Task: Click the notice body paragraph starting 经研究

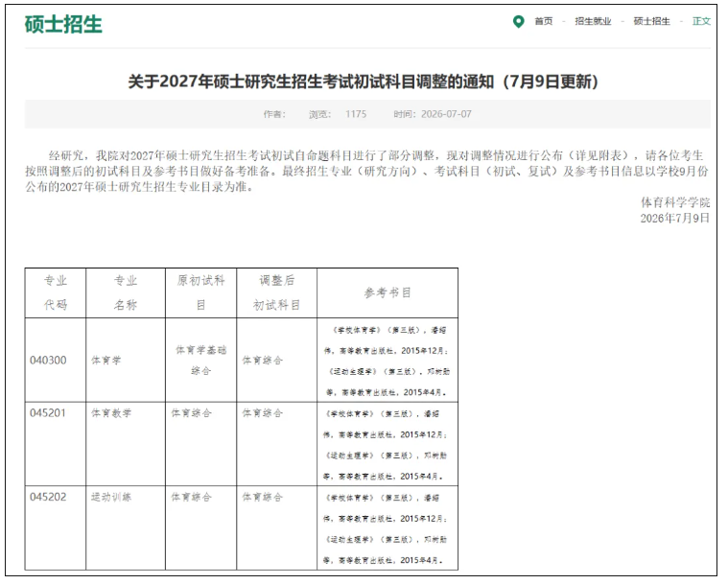Action: pos(367,172)
